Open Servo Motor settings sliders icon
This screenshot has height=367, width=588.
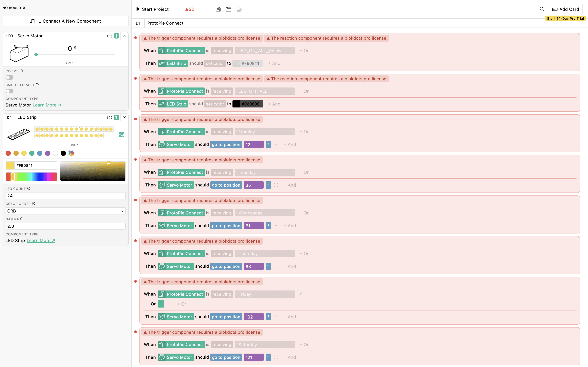click(x=117, y=36)
